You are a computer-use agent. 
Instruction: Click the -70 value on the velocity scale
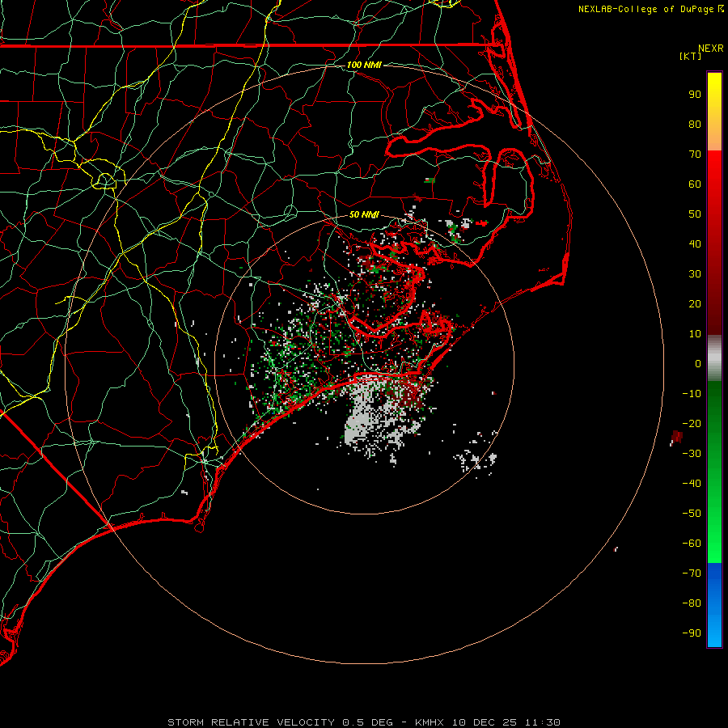coord(692,574)
